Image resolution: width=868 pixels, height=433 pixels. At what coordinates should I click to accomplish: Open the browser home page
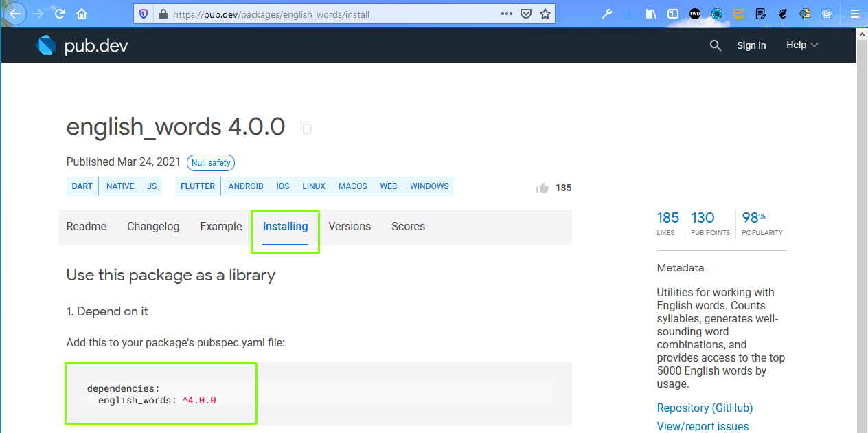tap(82, 14)
